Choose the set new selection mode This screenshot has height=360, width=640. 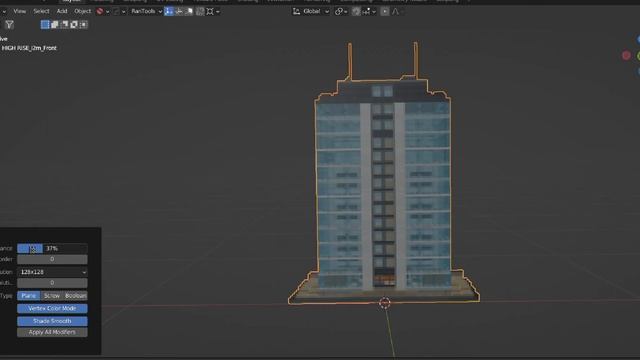tap(45, 24)
